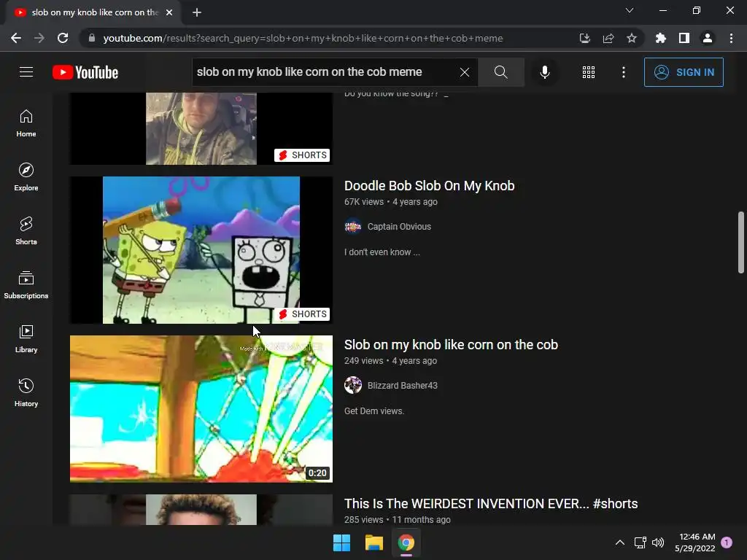
Task: Open Library in the sidebar
Action: [26, 338]
